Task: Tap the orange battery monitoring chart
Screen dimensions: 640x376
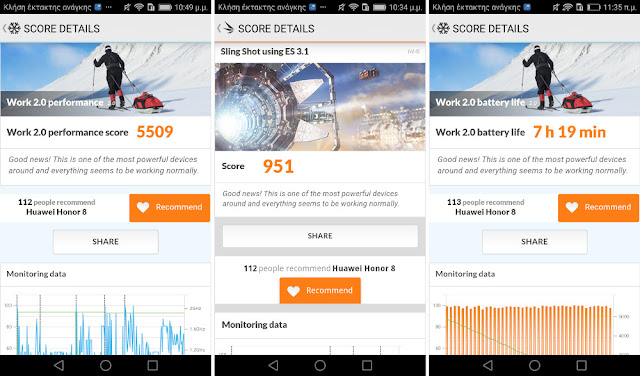Action: (531, 327)
